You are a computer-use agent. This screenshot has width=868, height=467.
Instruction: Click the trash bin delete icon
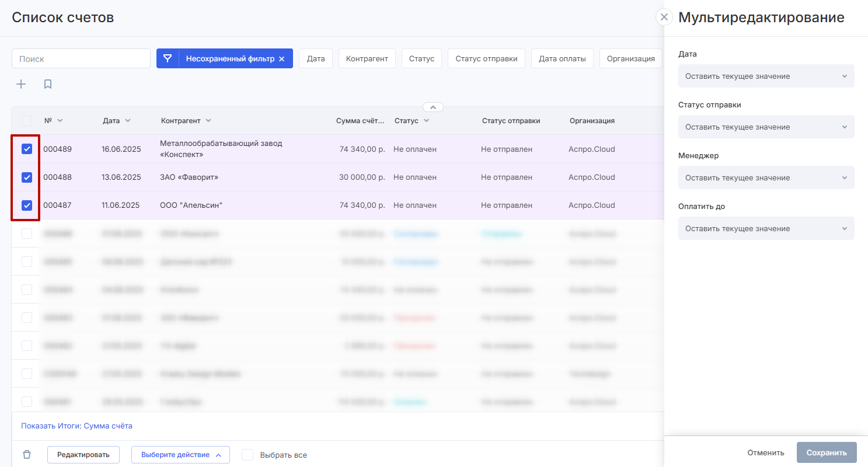tap(27, 455)
